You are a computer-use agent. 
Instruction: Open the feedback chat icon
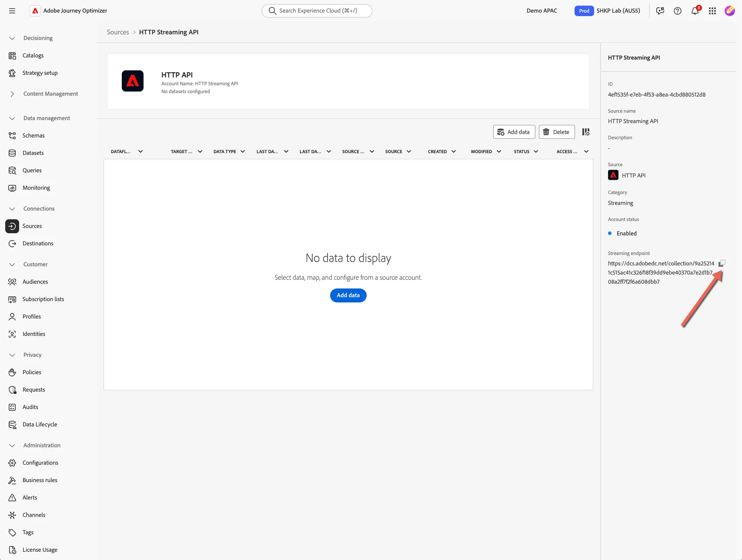660,11
